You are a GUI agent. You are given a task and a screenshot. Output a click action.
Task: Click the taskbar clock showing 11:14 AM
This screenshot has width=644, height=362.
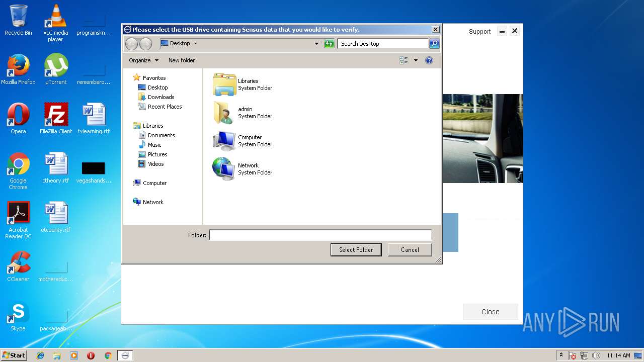[618, 355]
